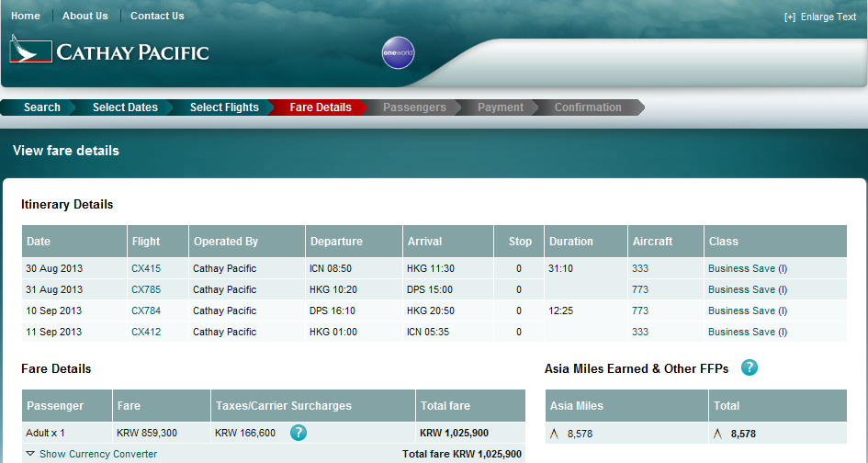Screen dimensions: 868x463
Task: Click duration value 31:10
Action: [561, 268]
